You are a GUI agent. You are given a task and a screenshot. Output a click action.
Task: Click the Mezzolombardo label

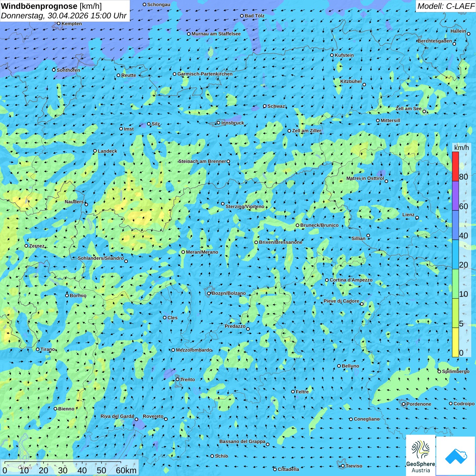tap(194, 350)
